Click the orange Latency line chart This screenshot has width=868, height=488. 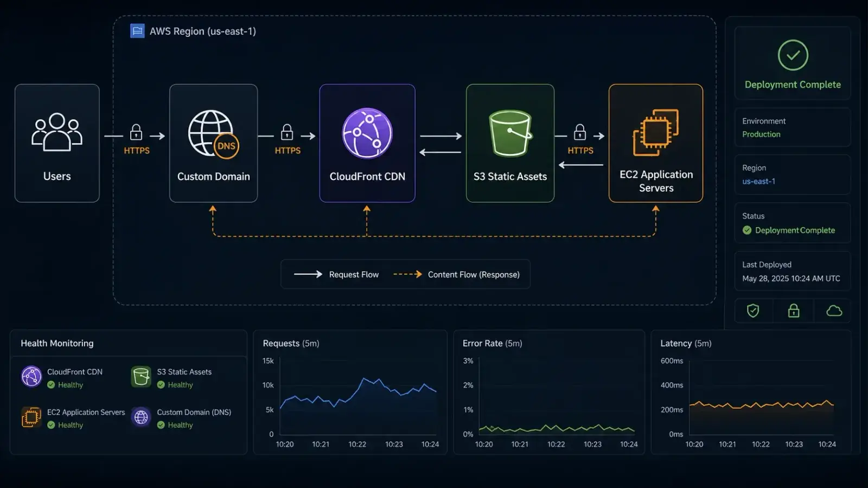(762, 404)
